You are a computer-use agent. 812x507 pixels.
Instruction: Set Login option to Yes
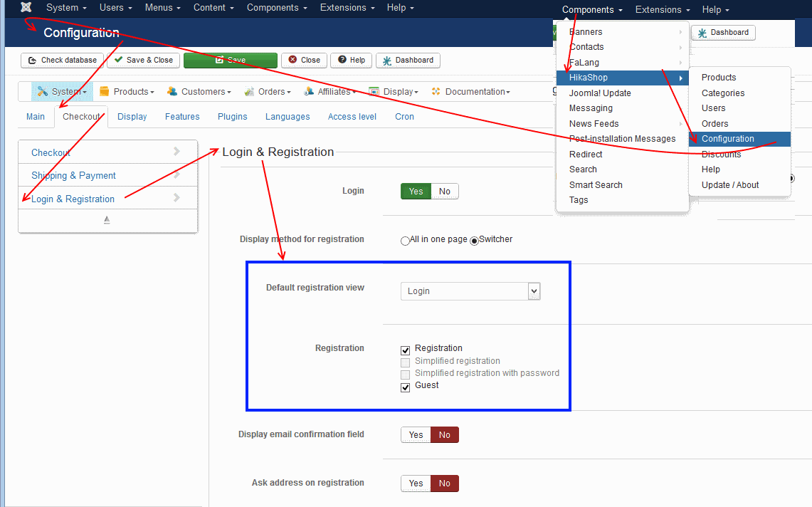click(x=416, y=192)
